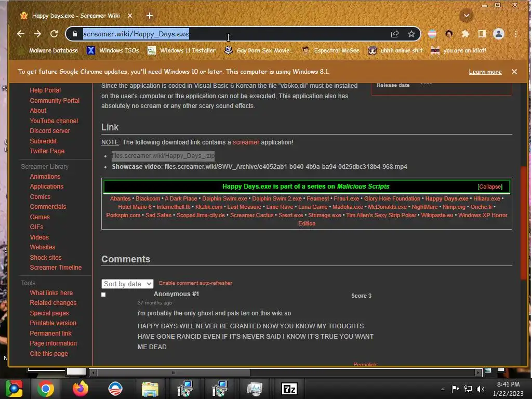Image resolution: width=532 pixels, height=399 pixels.
Task: Go forward with the browser forward arrow
Action: 37,34
